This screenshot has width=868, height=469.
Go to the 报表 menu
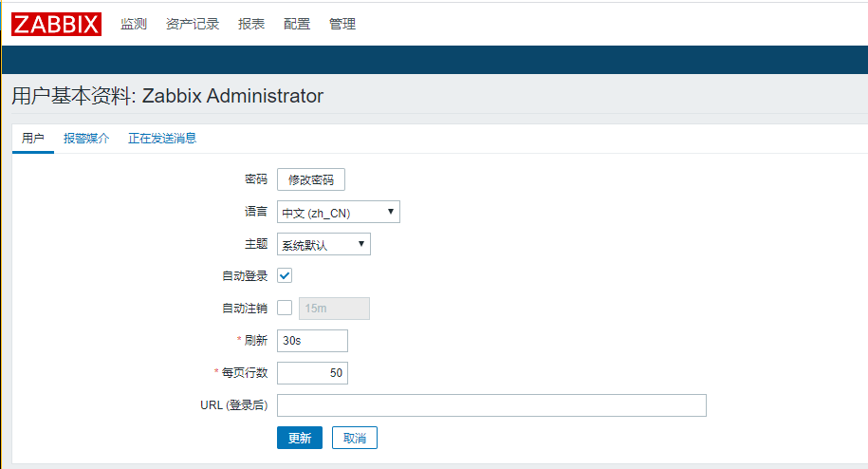click(x=251, y=24)
